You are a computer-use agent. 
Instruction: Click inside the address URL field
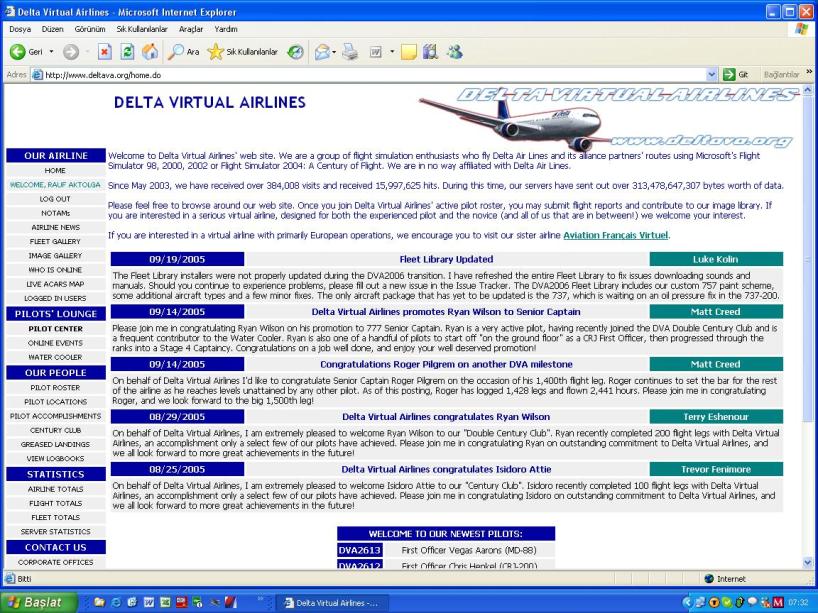click(x=373, y=75)
